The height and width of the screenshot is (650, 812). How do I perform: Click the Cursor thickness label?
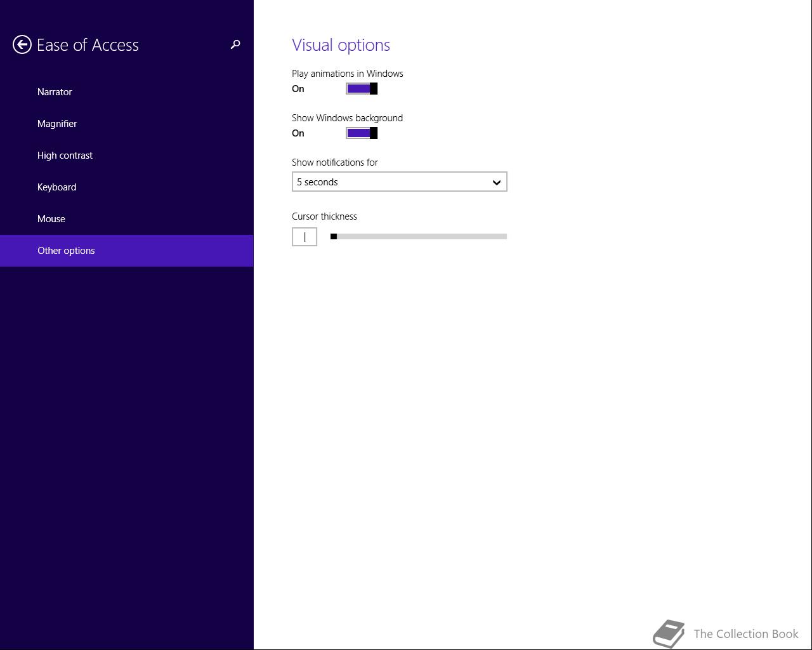click(324, 216)
